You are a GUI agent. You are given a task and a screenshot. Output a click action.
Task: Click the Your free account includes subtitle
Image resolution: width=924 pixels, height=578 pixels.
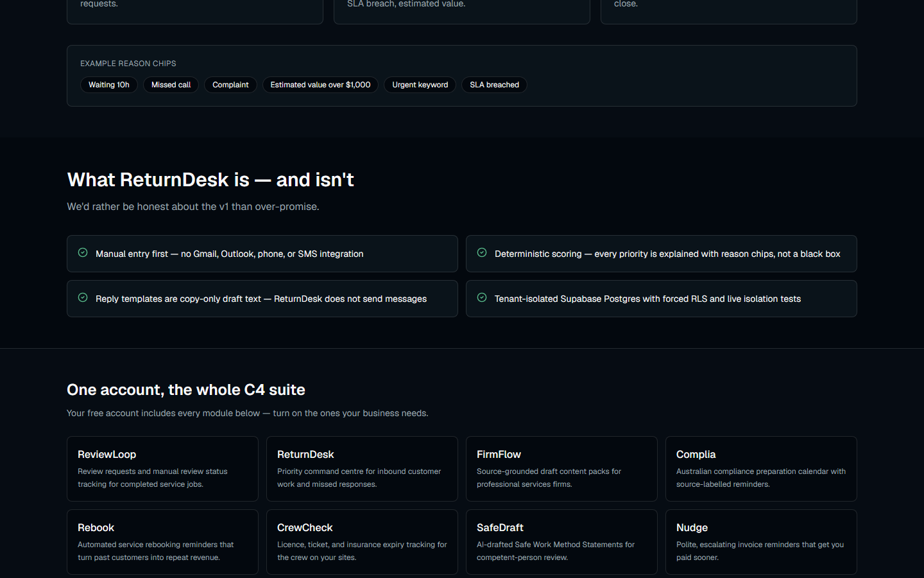[x=248, y=413]
